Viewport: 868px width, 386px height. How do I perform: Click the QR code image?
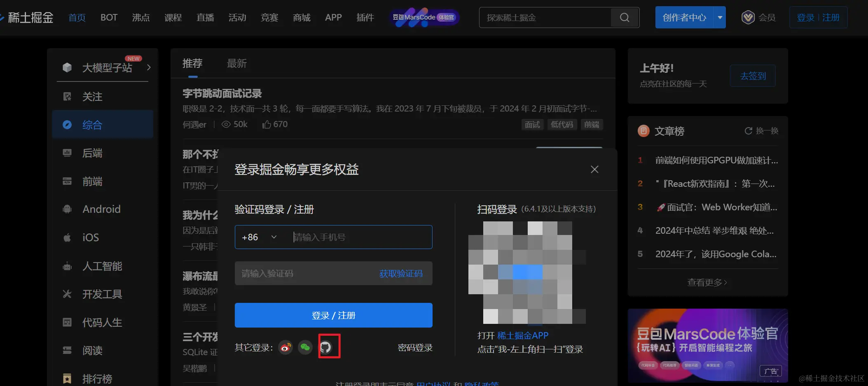tap(527, 272)
